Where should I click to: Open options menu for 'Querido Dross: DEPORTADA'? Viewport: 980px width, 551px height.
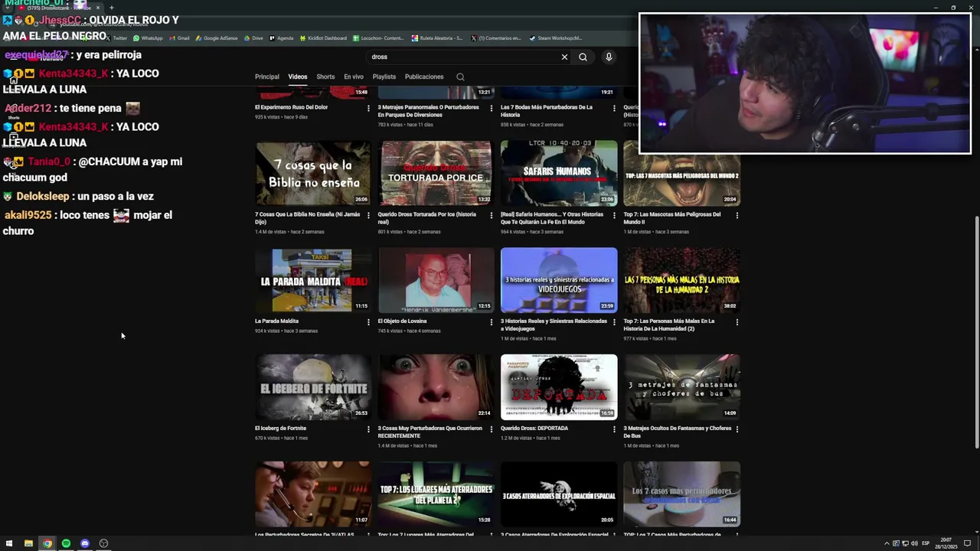pyautogui.click(x=614, y=429)
